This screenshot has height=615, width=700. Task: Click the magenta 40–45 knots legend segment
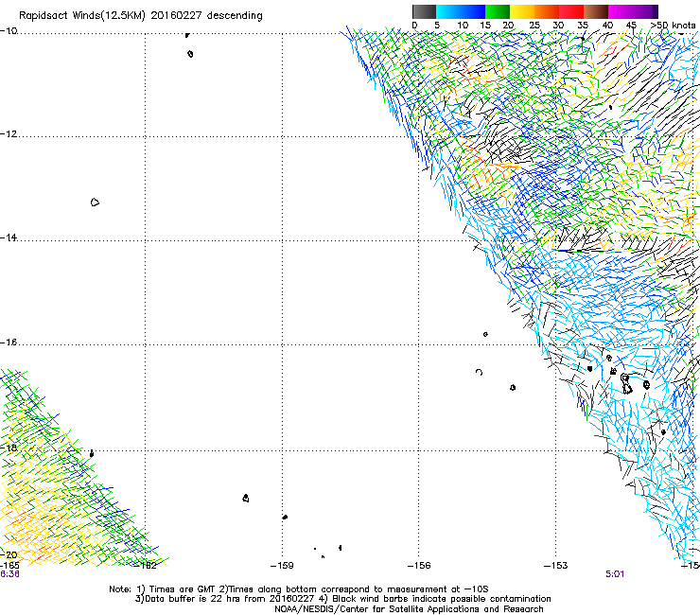[621, 11]
